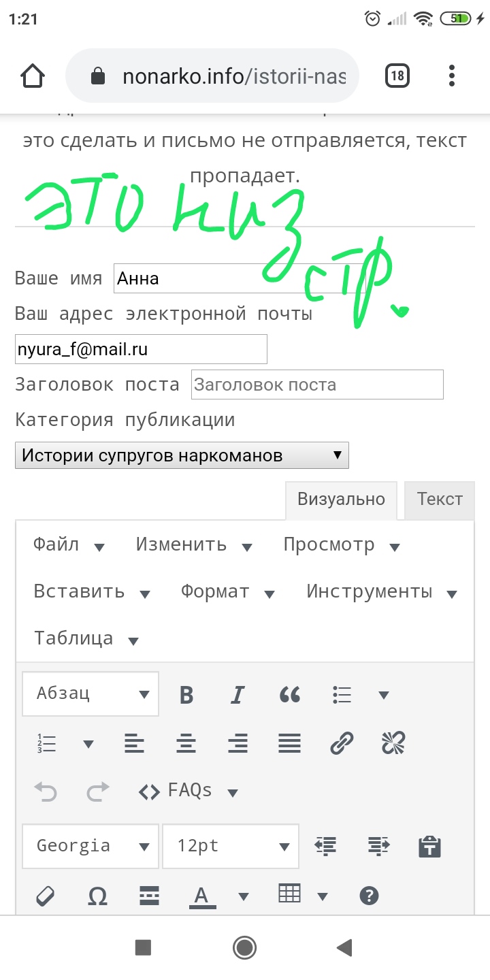Insert special character Omega icon

(98, 896)
